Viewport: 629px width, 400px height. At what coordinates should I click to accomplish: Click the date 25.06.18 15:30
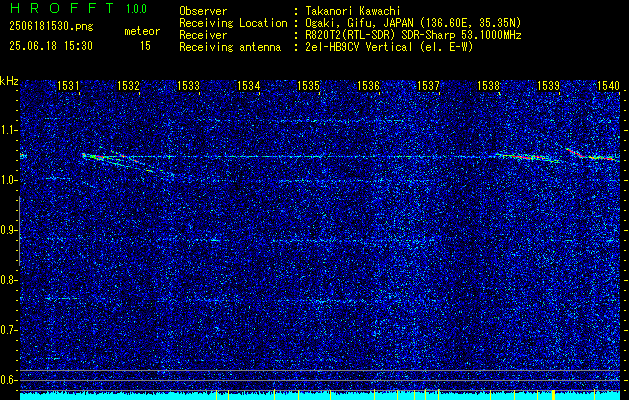(51, 46)
